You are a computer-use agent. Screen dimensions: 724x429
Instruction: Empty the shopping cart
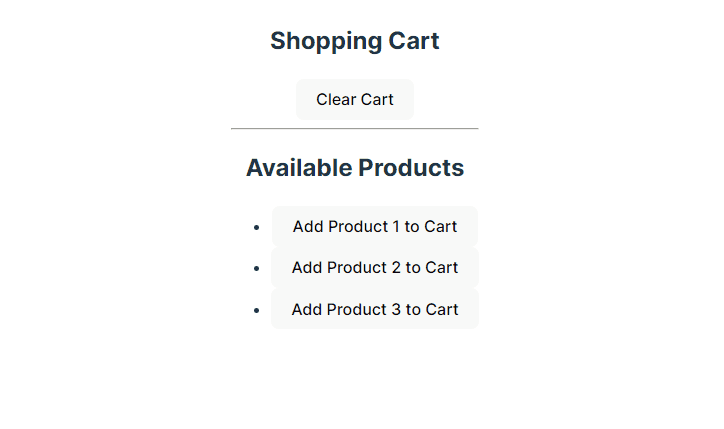click(354, 100)
